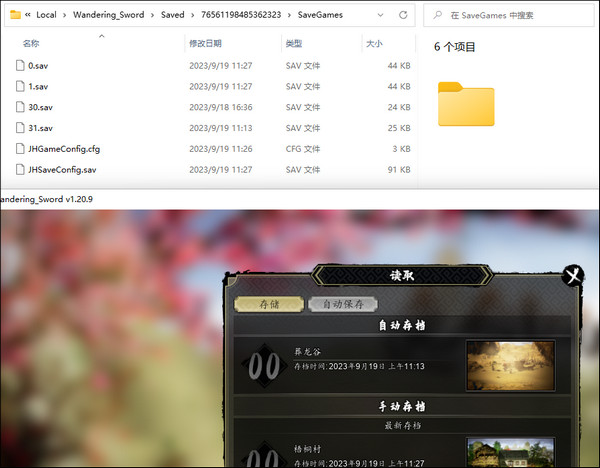Expand the chevron before SaveGames breadcrumb
The height and width of the screenshot is (468, 600).
pyautogui.click(x=289, y=15)
